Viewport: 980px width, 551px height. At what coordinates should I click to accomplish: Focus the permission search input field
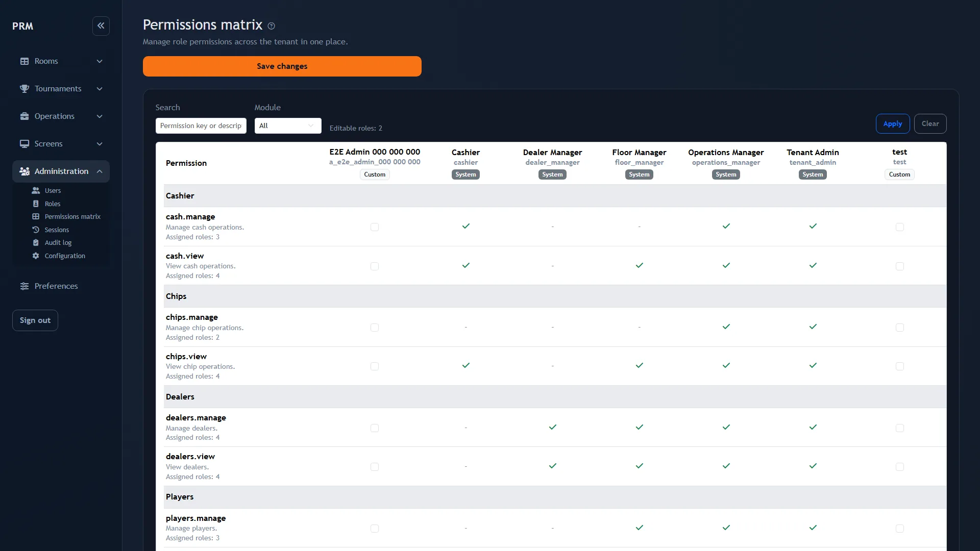(x=201, y=126)
